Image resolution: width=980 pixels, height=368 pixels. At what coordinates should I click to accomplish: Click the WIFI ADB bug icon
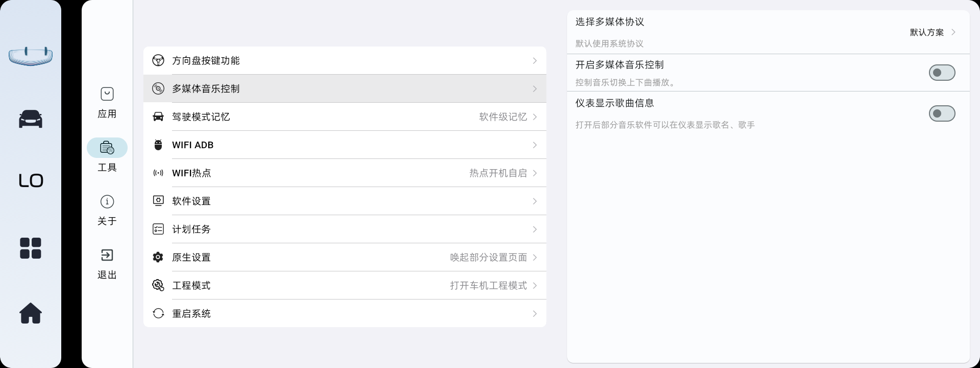[158, 145]
